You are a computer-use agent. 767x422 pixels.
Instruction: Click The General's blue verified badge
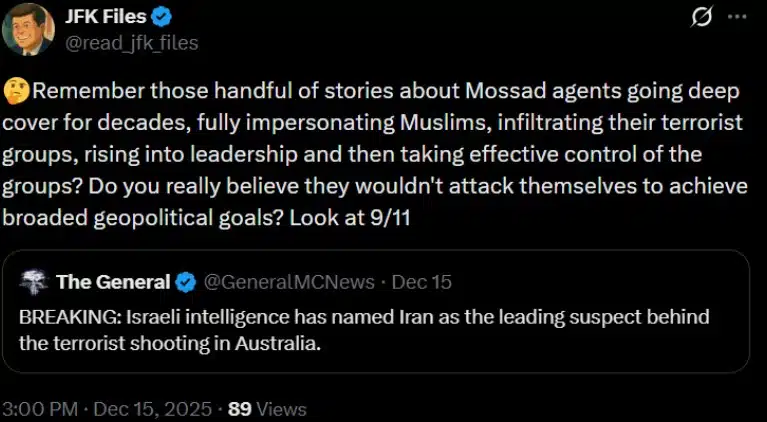point(186,282)
